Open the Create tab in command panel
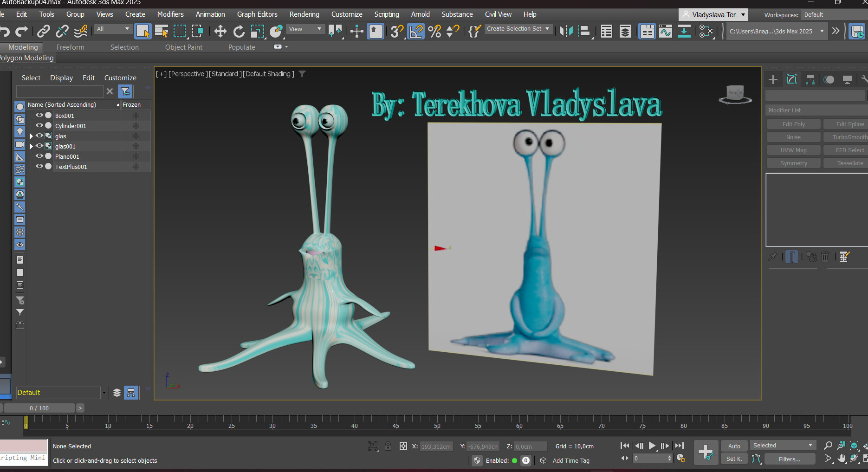 pos(773,80)
